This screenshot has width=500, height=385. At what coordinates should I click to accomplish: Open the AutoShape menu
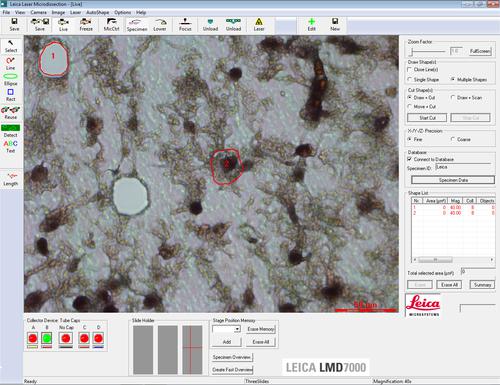pos(98,12)
